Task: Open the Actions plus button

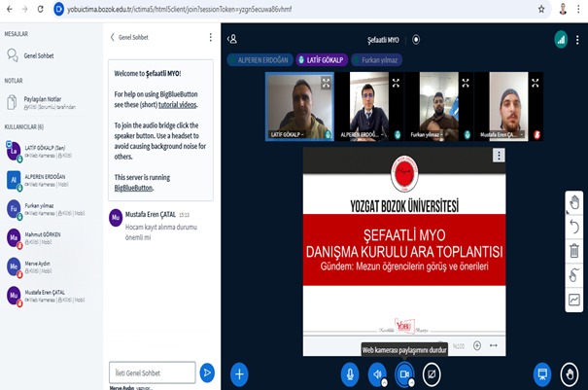Action: point(239,373)
